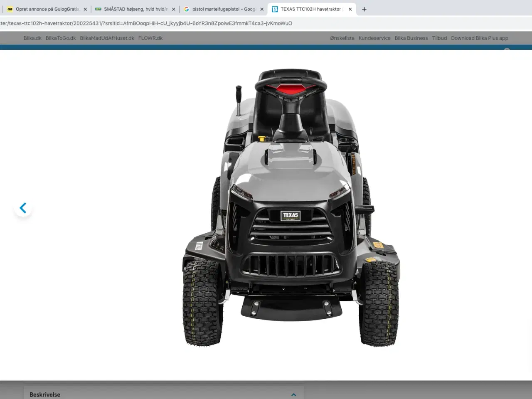Go to BilkaMadUdAfHuset.dk

(107, 38)
